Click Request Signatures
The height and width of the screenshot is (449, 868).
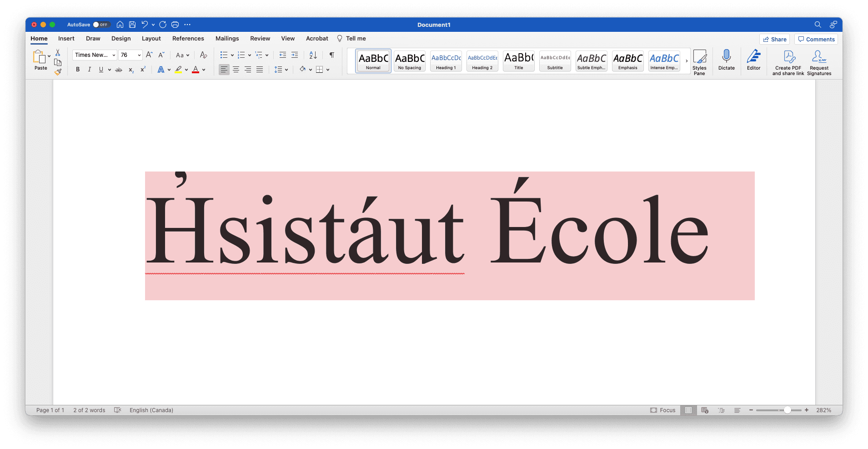pyautogui.click(x=819, y=61)
